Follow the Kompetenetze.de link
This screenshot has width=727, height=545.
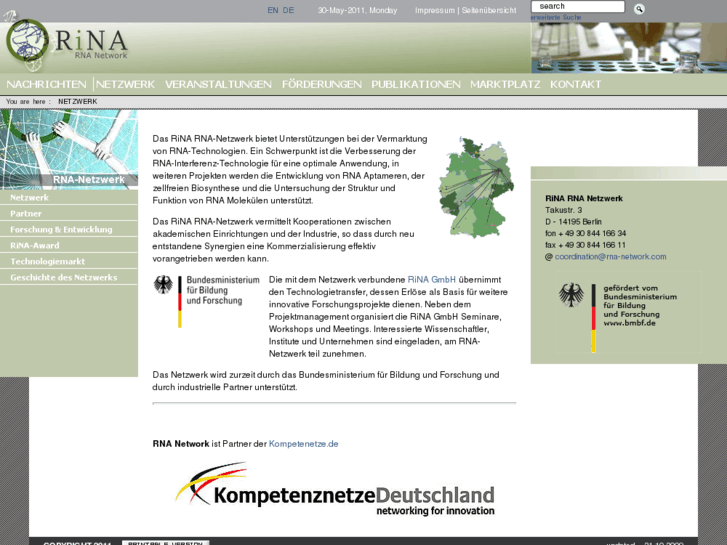pyautogui.click(x=303, y=444)
